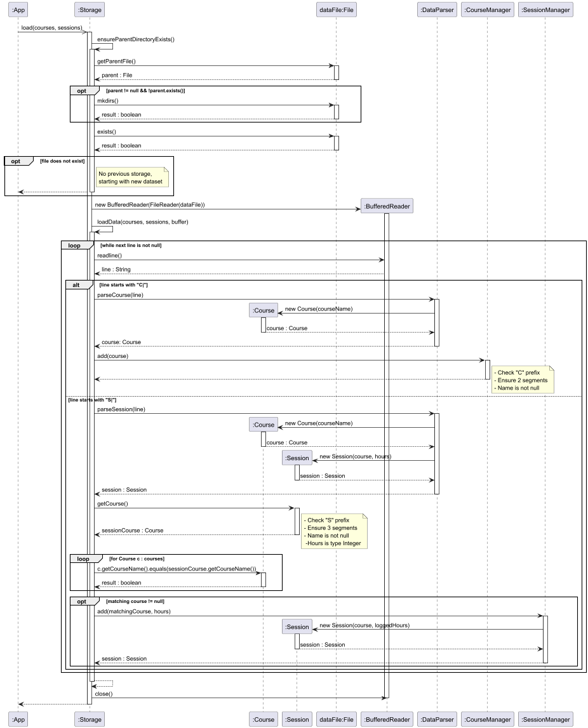Click the dataFile:File participant header at top
The height and width of the screenshot is (728, 588).
tap(336, 10)
